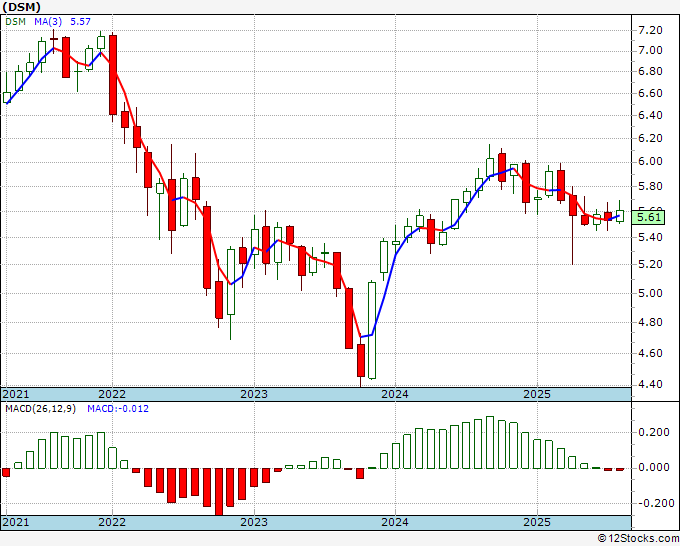Click the MA value 5.57
Image resolution: width=680 pixels, height=546 pixels.
pos(80,21)
